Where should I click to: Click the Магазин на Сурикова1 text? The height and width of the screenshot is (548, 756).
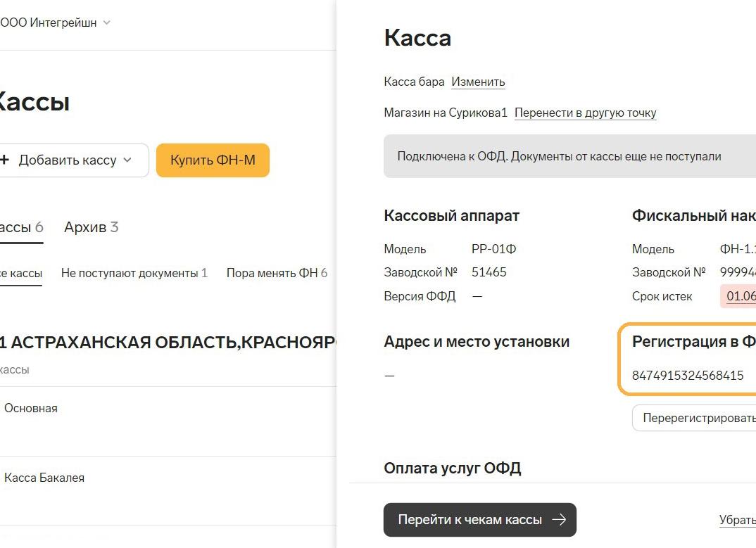pyautogui.click(x=446, y=113)
